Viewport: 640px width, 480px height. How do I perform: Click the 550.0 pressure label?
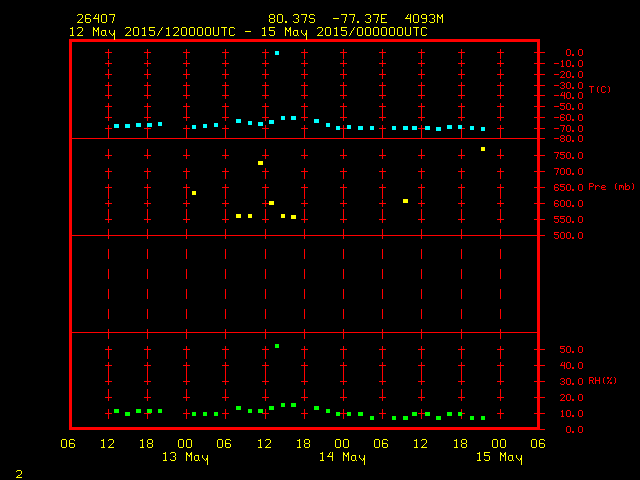[x=569, y=220]
